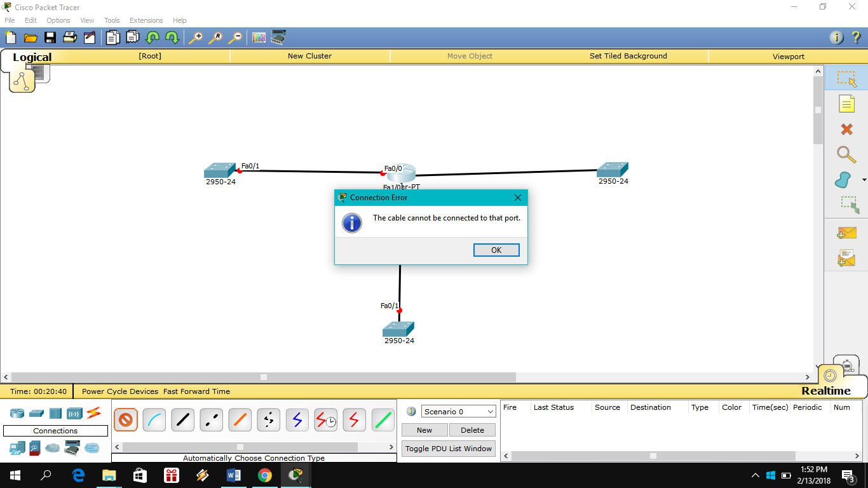Switch to the Realtime mode tab
The width and height of the screenshot is (868, 488).
pos(826,391)
